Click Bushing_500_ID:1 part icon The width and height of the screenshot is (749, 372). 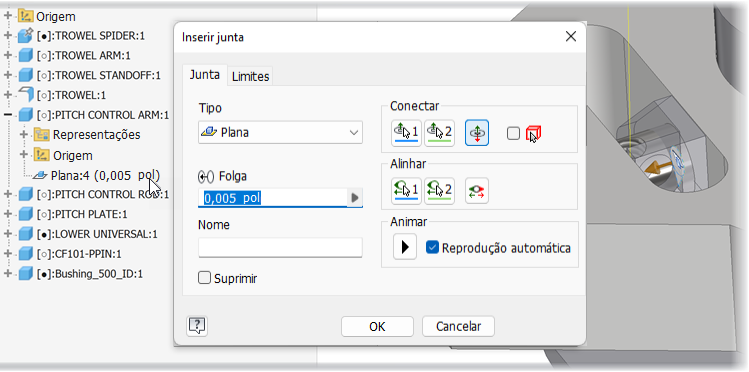click(x=25, y=274)
